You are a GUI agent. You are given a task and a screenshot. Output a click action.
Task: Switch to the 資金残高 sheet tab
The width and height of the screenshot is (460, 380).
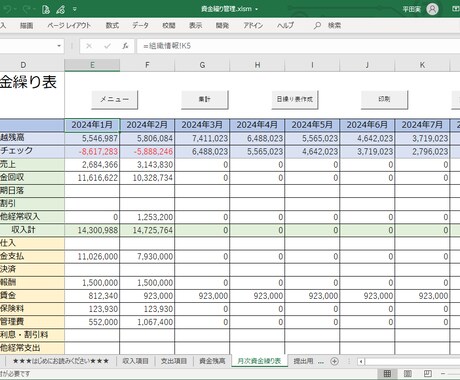coord(212,361)
